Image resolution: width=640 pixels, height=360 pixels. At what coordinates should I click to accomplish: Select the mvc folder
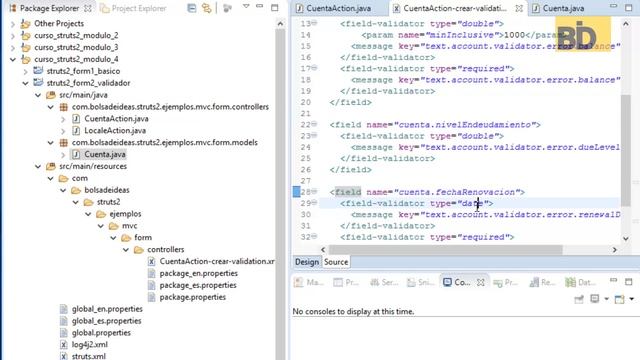click(x=129, y=226)
